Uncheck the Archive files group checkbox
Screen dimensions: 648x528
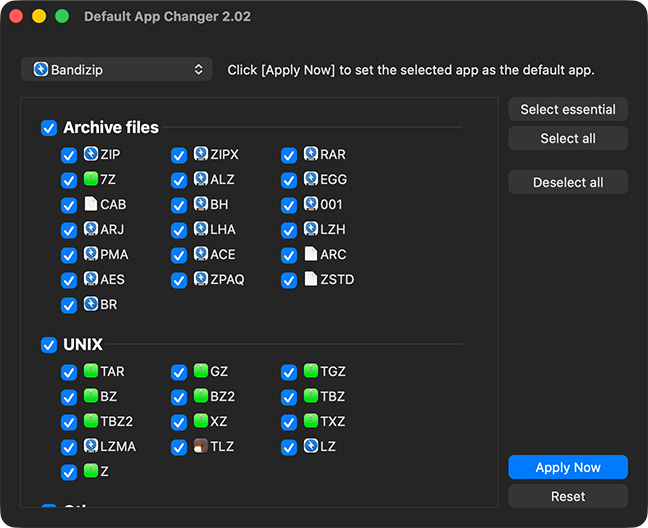click(49, 128)
